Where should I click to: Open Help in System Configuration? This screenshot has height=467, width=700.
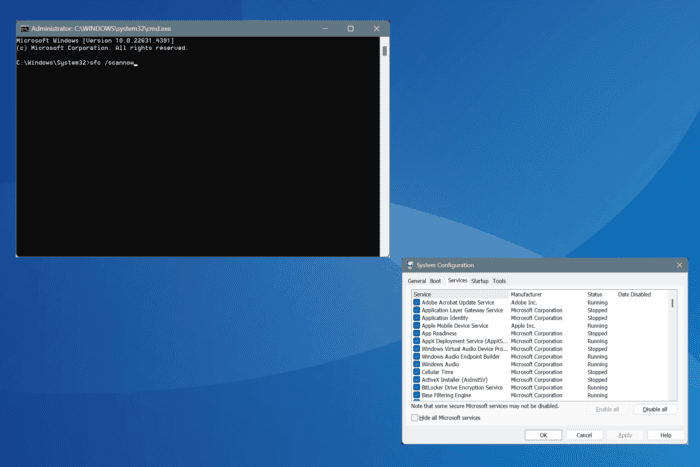(x=665, y=435)
